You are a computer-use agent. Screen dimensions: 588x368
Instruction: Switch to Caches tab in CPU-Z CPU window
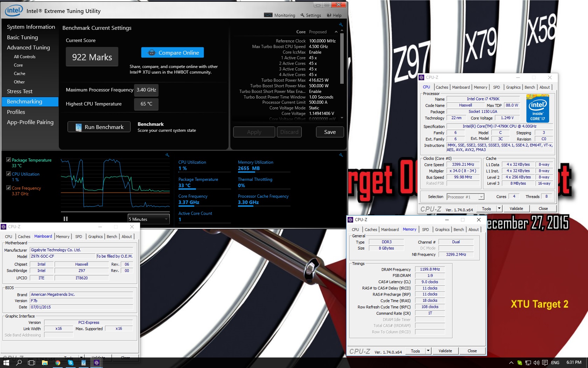442,87
